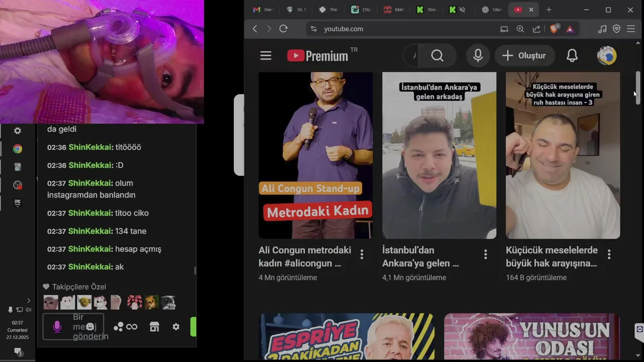Click taskbar clock showing 02:37 Cumartesi
This screenshot has height=362, width=644.
18,330
